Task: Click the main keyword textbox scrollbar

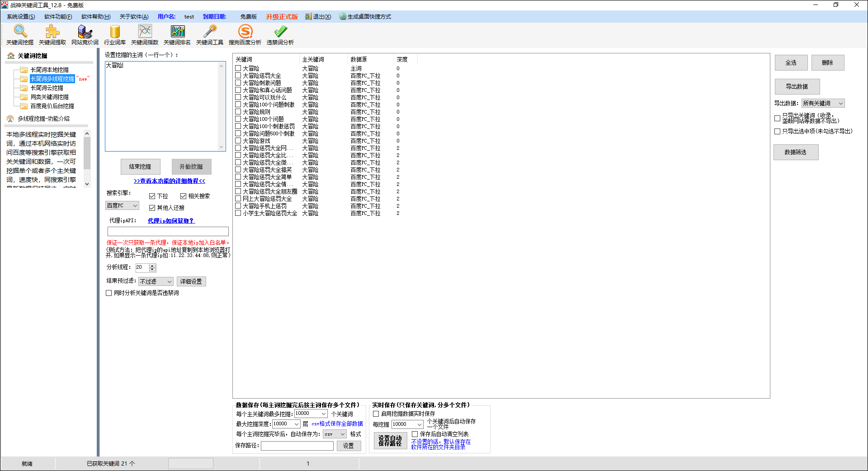Action: [221, 106]
